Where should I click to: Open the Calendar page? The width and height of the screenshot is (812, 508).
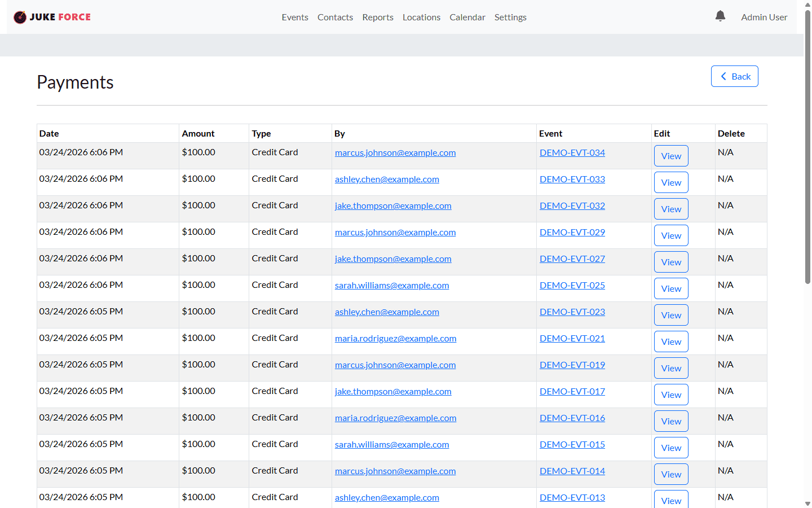467,17
